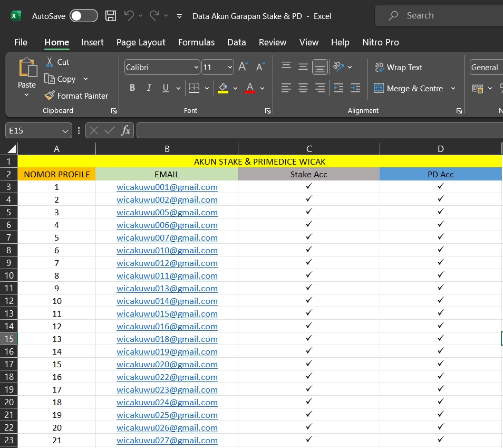Click Centre horizontal align icon

click(303, 88)
